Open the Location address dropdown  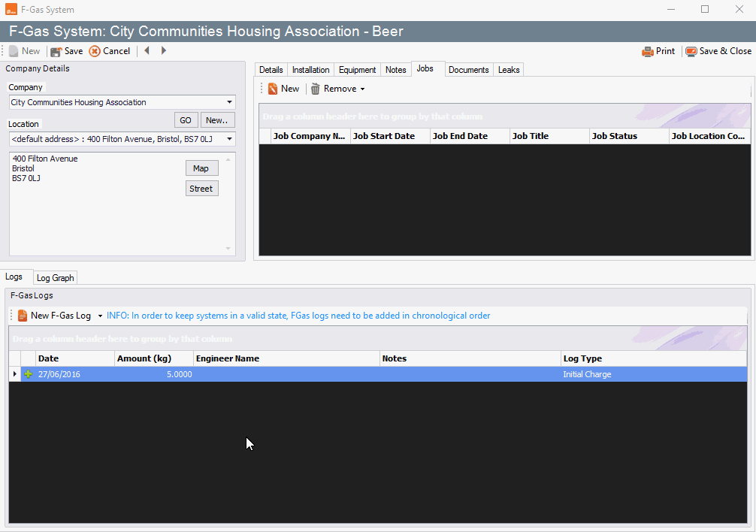point(229,139)
